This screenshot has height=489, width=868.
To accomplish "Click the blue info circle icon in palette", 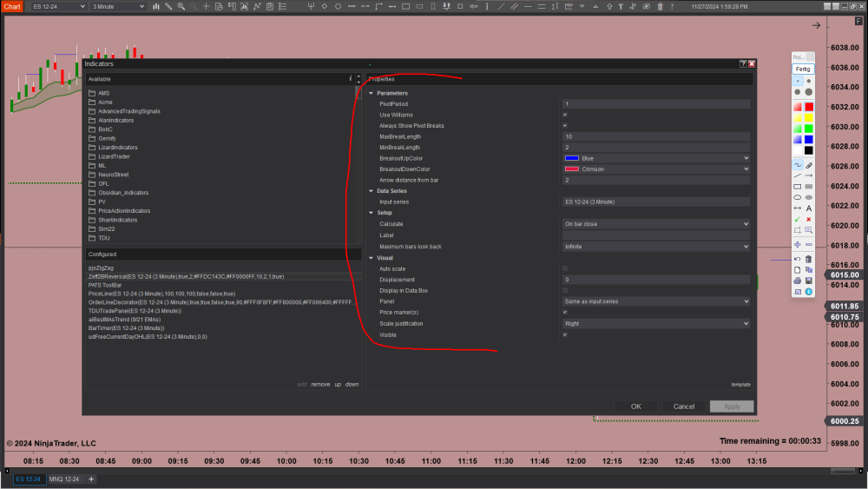I will pyautogui.click(x=809, y=292).
